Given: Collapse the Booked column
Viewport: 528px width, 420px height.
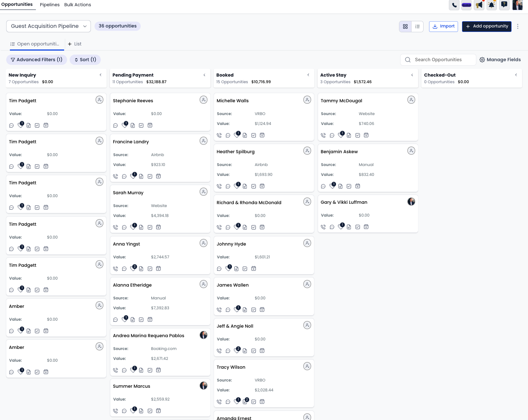Looking at the screenshot, I should (x=308, y=75).
